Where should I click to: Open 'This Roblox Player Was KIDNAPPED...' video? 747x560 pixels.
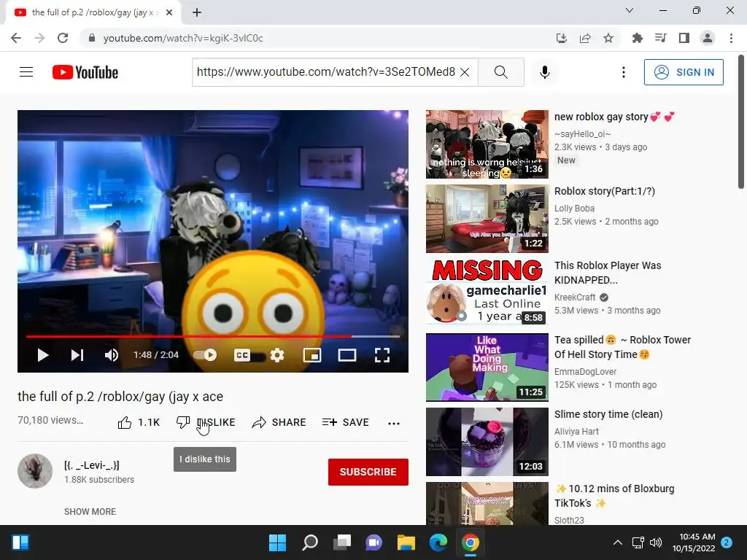(608, 273)
